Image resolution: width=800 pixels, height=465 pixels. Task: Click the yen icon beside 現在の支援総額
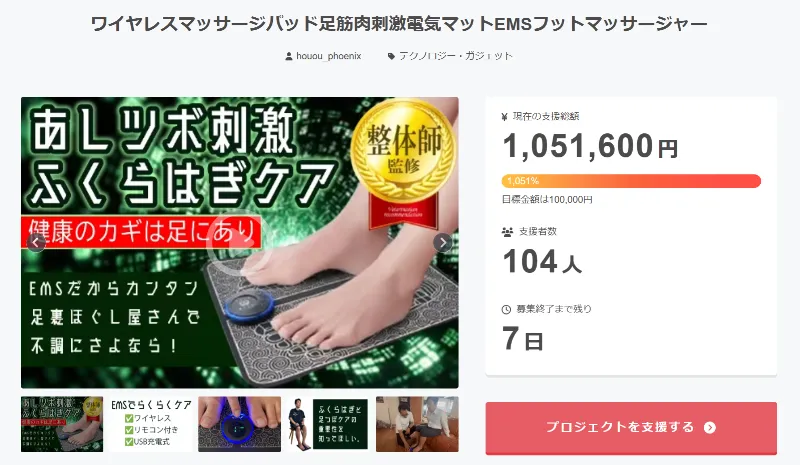click(505, 117)
